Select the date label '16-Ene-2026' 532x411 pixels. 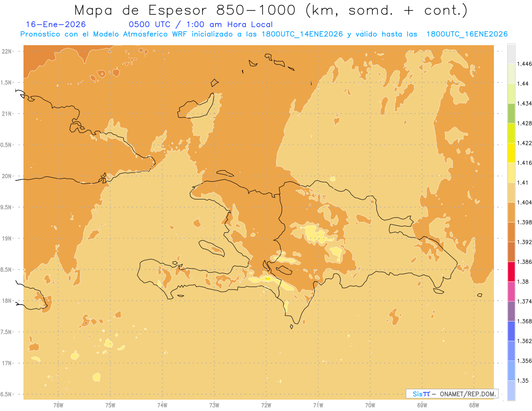coord(56,24)
